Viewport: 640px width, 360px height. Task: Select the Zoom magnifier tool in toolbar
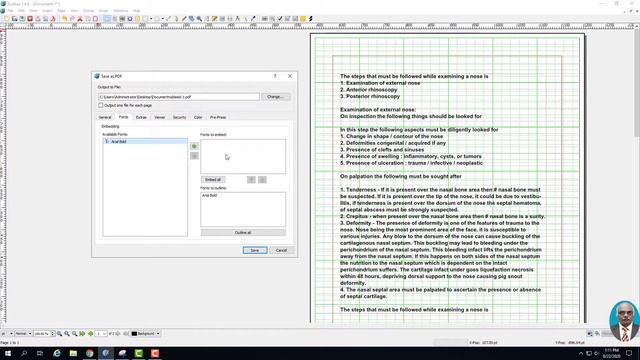[x=199, y=19]
